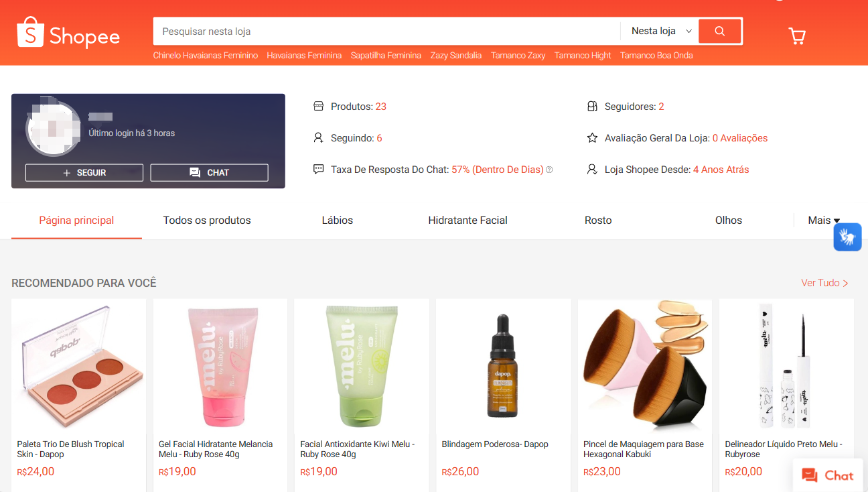Click the Seguidores followers icon

[x=592, y=106]
